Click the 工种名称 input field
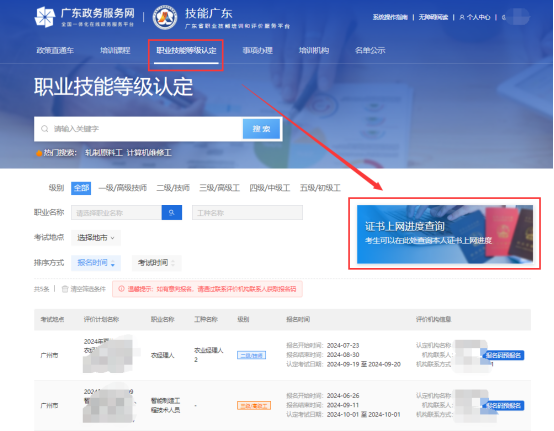 coord(247,213)
